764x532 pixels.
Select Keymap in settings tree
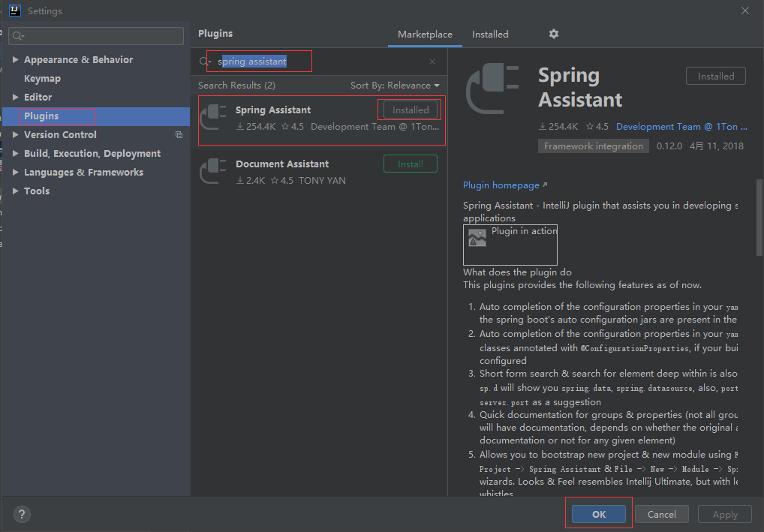point(42,79)
